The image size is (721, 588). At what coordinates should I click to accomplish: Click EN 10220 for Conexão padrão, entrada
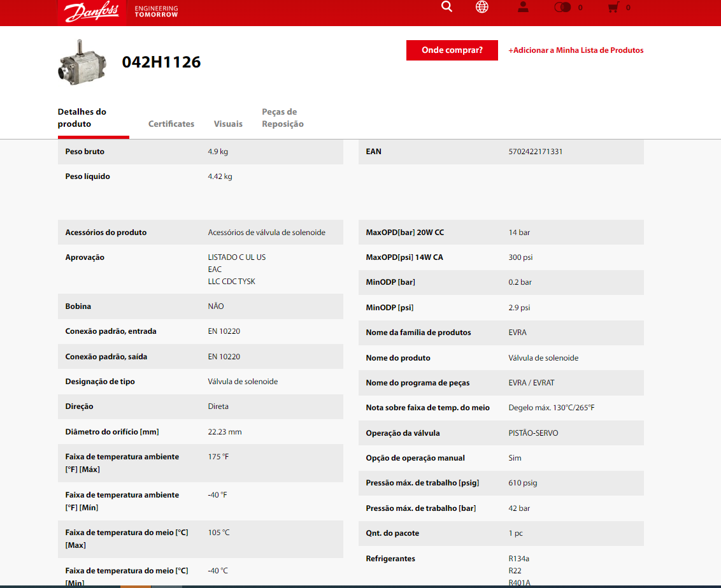point(224,331)
